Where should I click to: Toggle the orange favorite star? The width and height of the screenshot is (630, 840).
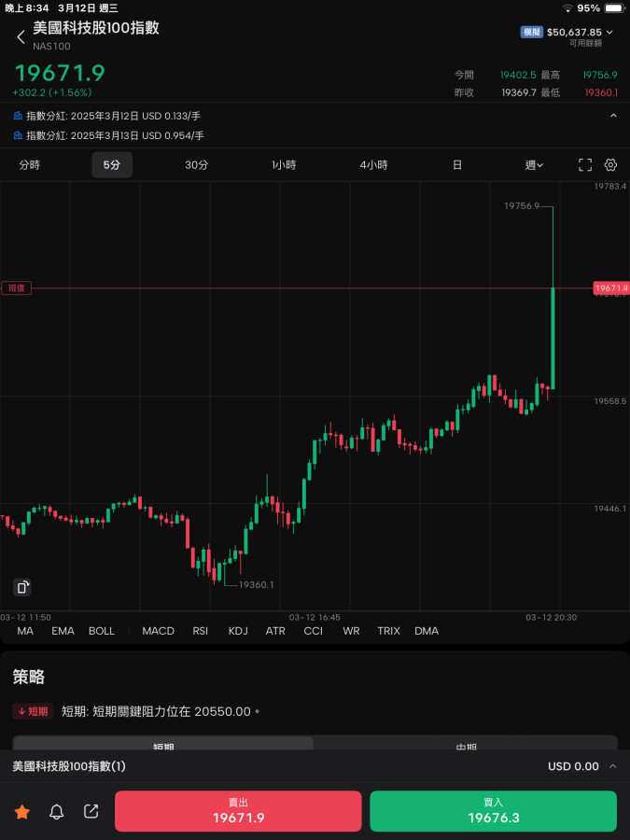coord(22,812)
